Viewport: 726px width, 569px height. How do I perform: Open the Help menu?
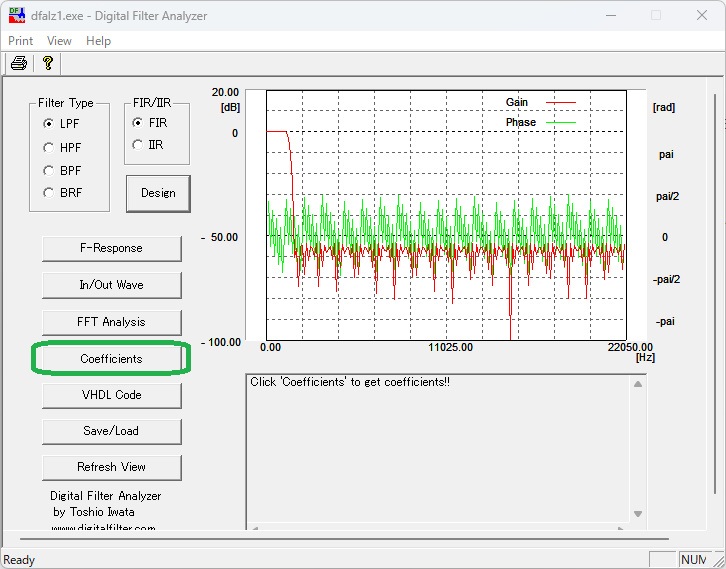pos(98,41)
